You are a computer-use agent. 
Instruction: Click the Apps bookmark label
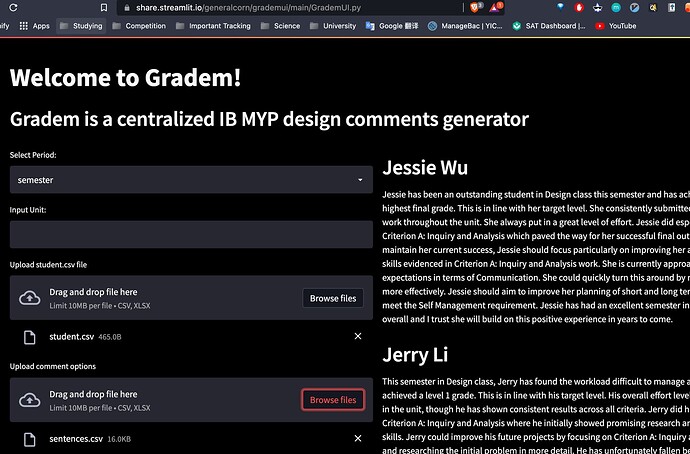pos(41,26)
